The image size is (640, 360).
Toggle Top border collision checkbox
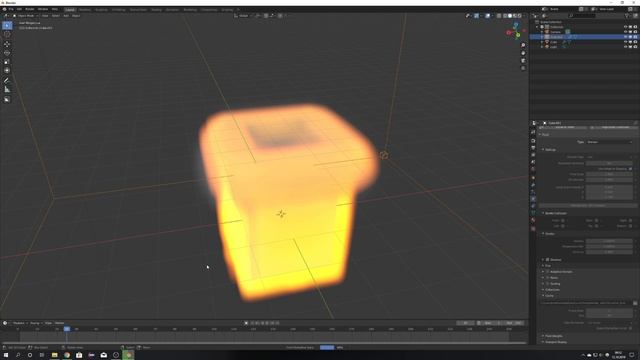tap(597, 226)
